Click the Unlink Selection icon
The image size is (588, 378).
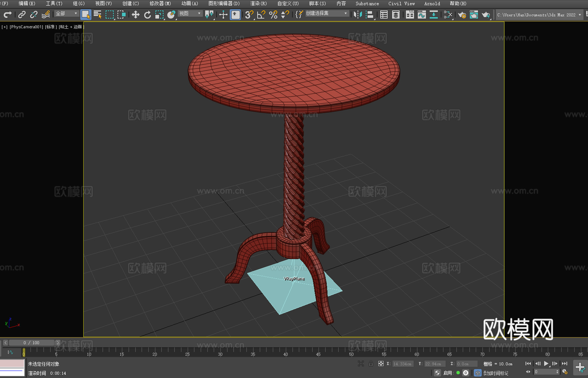pos(34,15)
